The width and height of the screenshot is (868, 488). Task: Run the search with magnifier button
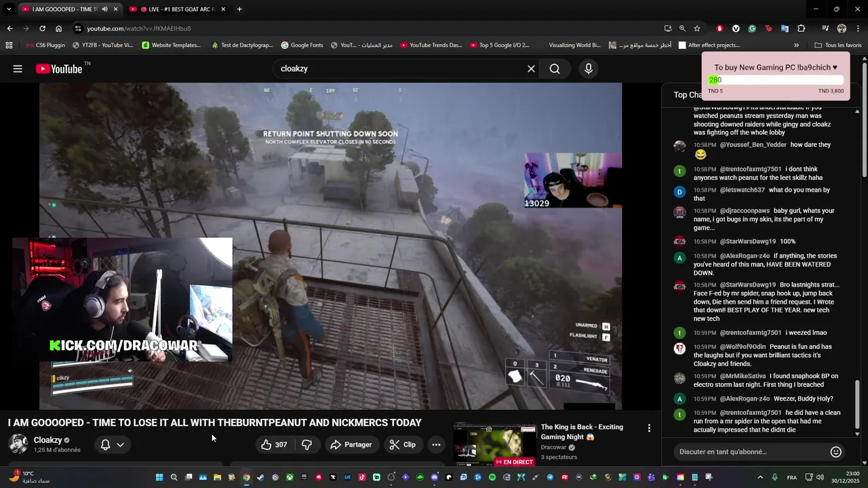[555, 68]
